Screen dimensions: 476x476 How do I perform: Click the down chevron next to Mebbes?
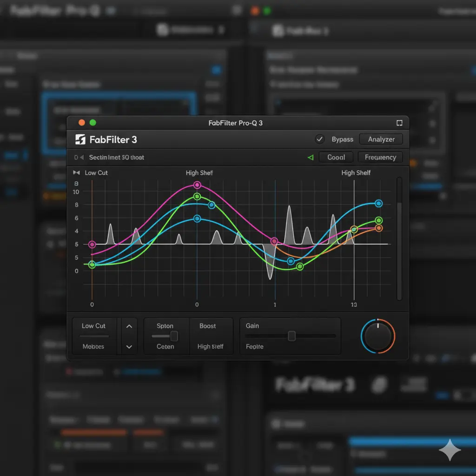129,347
